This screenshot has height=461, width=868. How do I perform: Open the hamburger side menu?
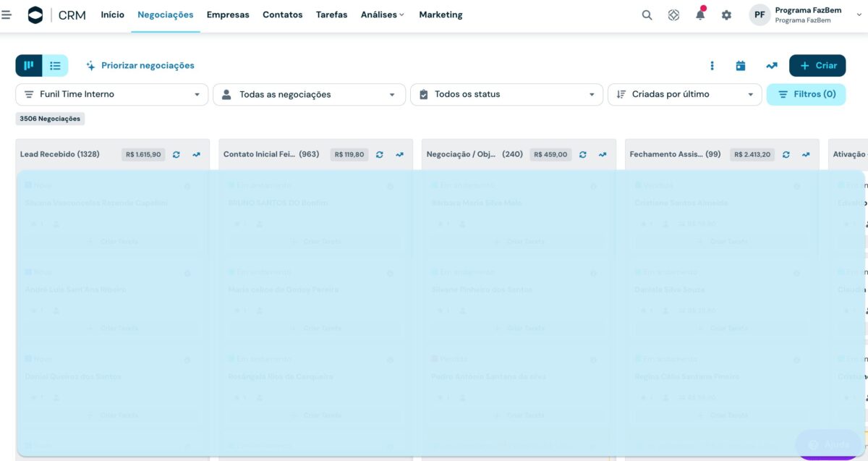click(x=7, y=14)
